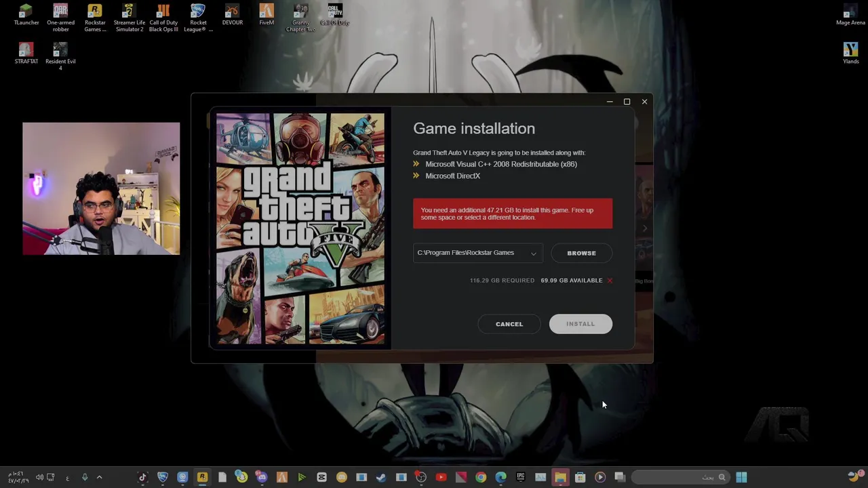Screen dimensions: 868x488
Task: Open the Rockstar Games desktop shortcut
Action: [x=95, y=18]
